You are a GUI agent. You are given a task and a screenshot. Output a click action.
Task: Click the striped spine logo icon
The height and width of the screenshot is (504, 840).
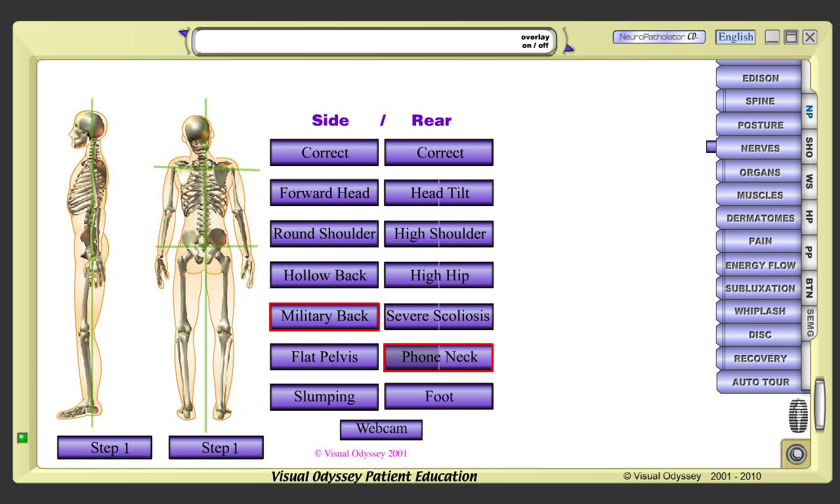(798, 415)
